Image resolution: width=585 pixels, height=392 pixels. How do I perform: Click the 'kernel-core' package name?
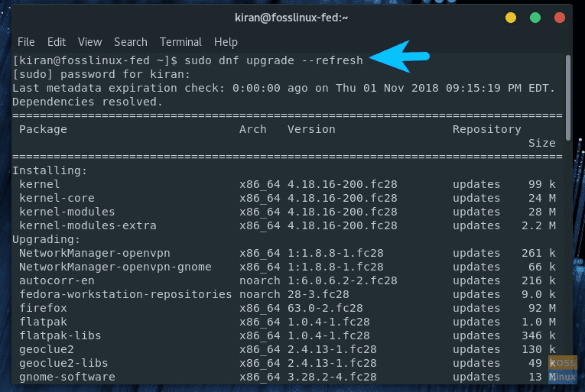click(57, 198)
